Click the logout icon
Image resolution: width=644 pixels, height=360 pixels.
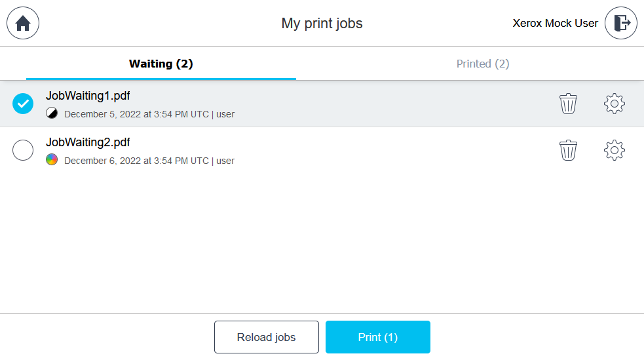(621, 23)
